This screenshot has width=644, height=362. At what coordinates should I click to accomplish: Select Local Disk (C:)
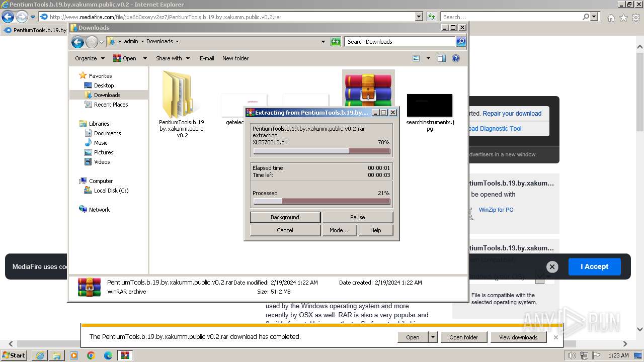pyautogui.click(x=111, y=191)
